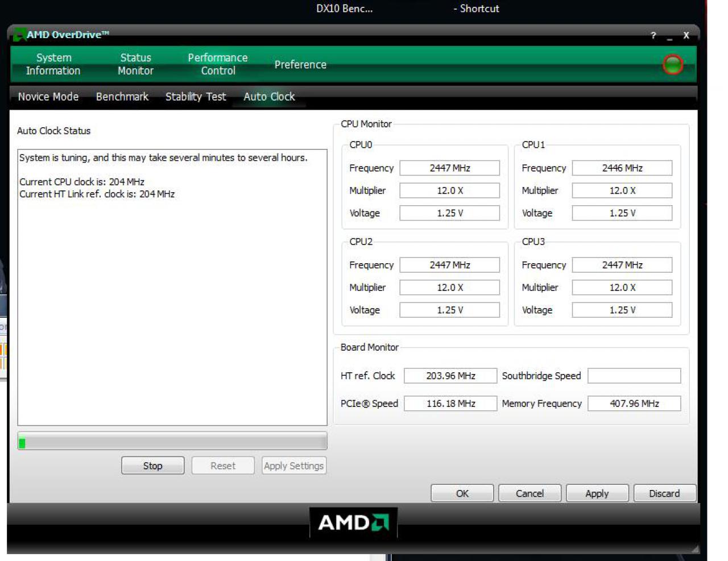
Task: Click the CPU2 Frequency field
Action: click(450, 265)
